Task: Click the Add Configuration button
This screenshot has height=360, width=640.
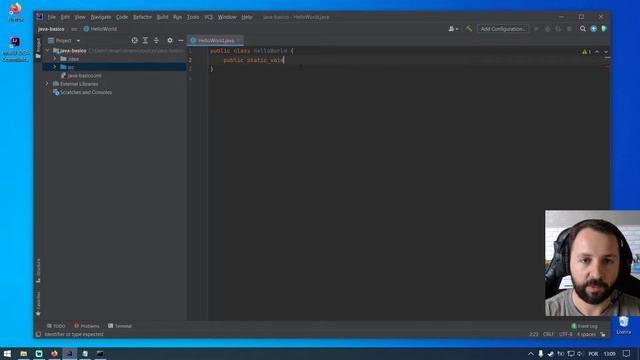Action: (502, 29)
